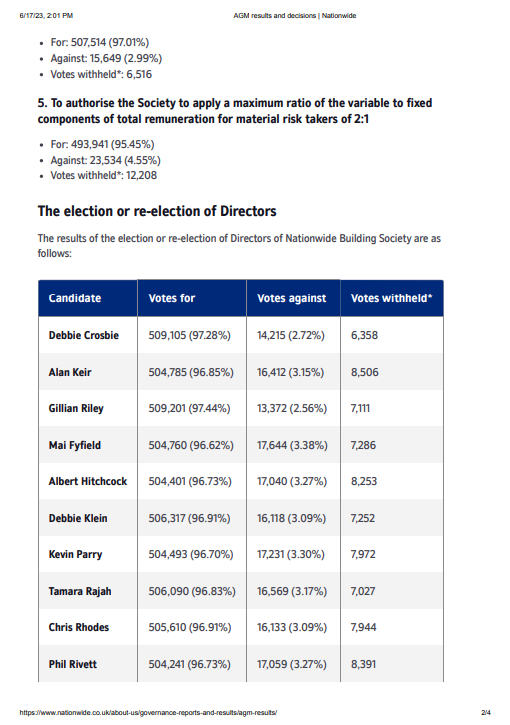Click Mai Fyfield in the table
This screenshot has width=510, height=725.
74,445
